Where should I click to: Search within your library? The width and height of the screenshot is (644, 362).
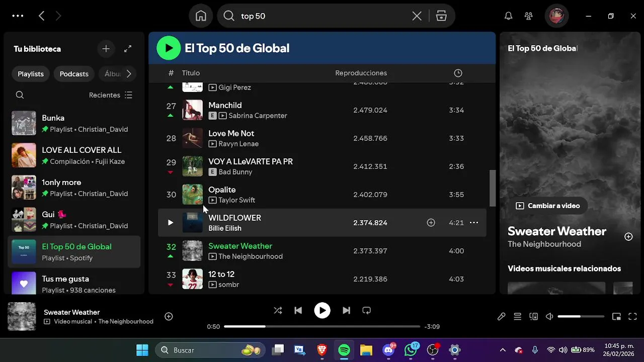pyautogui.click(x=20, y=95)
